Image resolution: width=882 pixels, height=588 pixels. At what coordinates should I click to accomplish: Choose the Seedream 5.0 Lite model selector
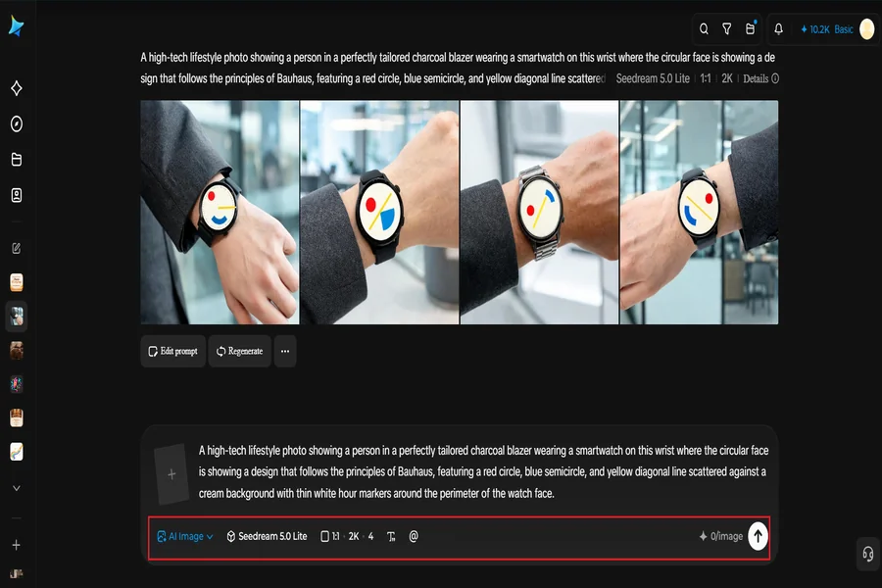pos(268,536)
